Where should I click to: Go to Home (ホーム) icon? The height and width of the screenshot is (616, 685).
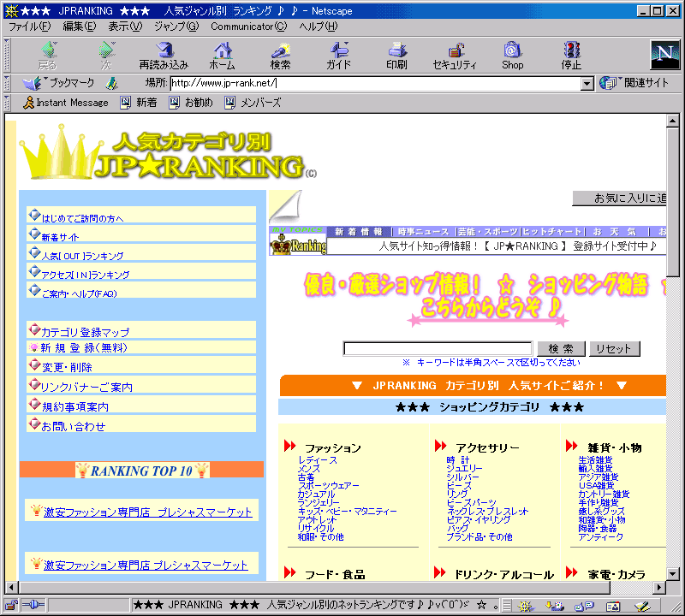[x=223, y=55]
